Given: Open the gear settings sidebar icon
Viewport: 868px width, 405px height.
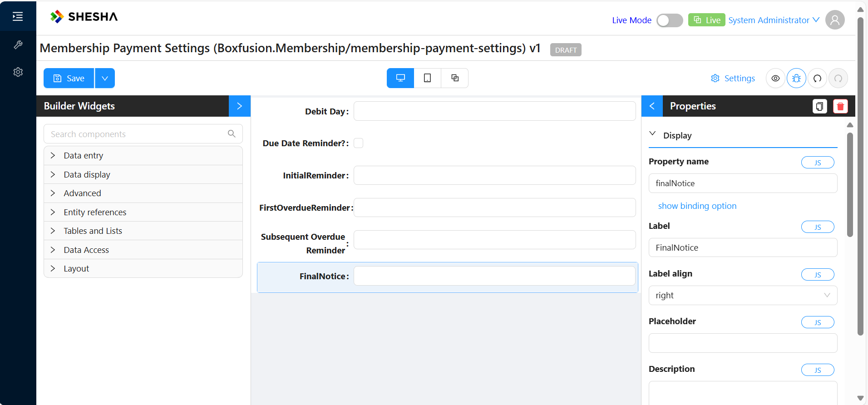Looking at the screenshot, I should (x=18, y=72).
